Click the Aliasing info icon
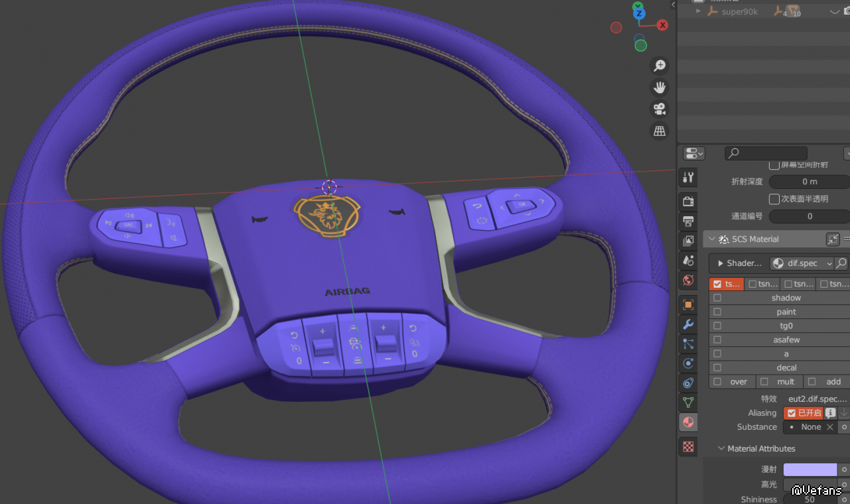 coord(830,412)
